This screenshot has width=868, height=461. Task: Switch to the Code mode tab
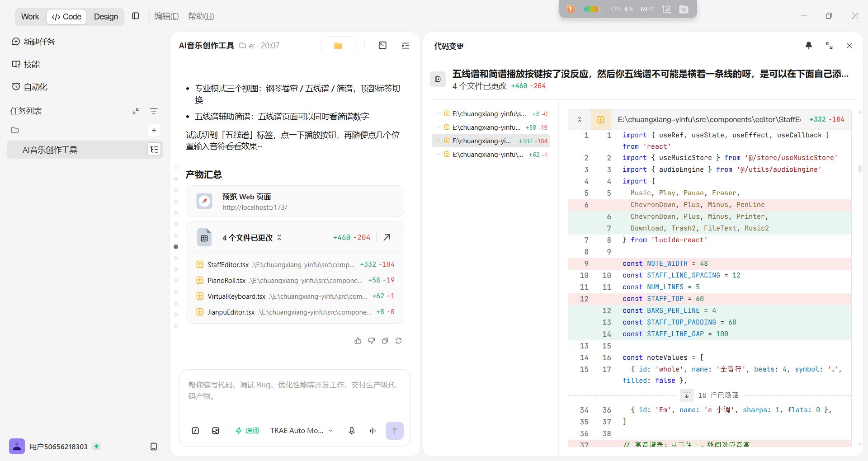(66, 17)
